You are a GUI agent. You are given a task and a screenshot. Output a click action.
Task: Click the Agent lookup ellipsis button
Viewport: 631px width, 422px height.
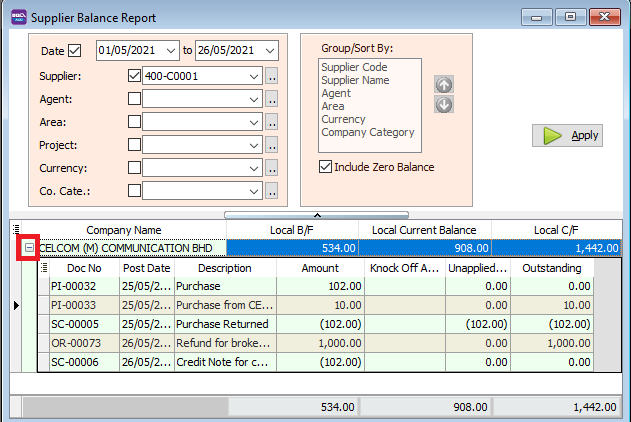point(271,99)
